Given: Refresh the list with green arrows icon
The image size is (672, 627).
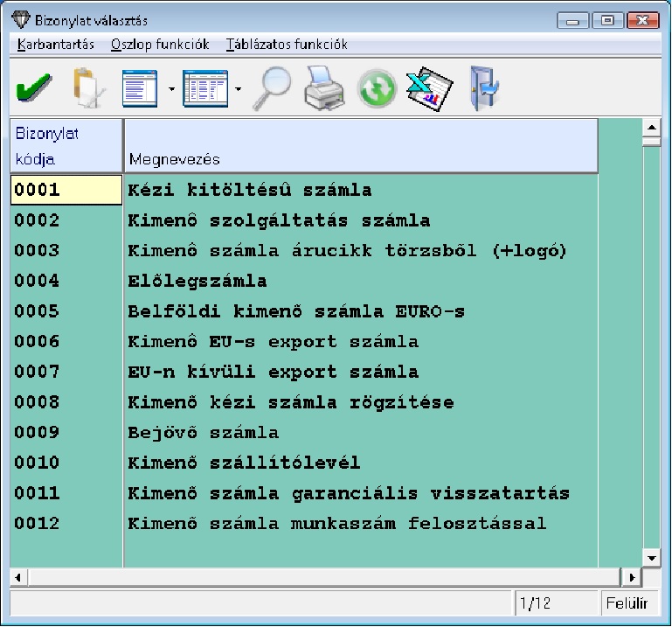Looking at the screenshot, I should tap(377, 89).
